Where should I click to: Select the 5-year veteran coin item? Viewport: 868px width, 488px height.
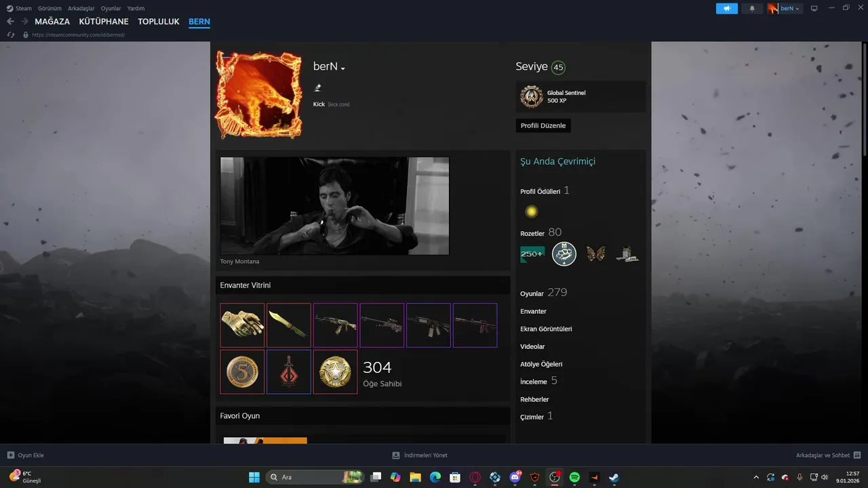[242, 371]
